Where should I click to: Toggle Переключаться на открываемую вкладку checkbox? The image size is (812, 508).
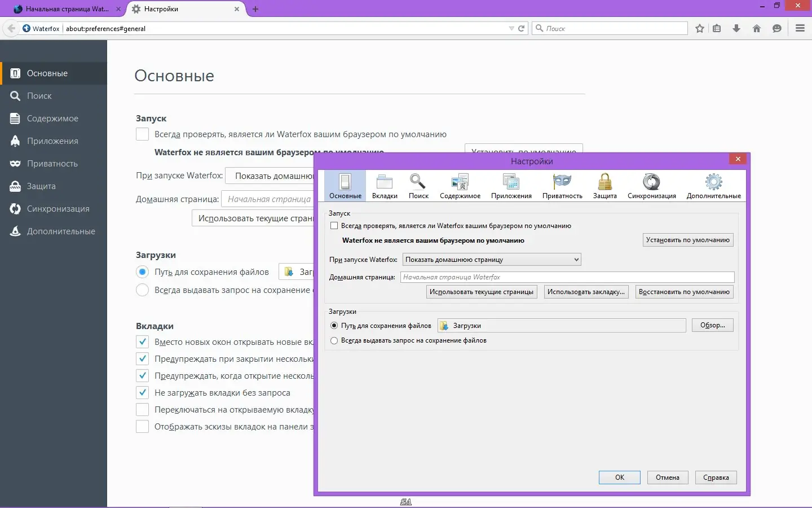pyautogui.click(x=143, y=410)
